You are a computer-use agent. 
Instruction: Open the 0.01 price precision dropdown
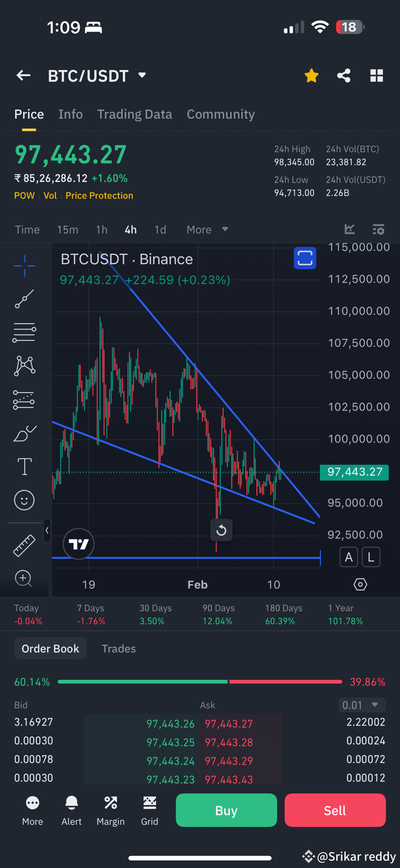point(362,705)
